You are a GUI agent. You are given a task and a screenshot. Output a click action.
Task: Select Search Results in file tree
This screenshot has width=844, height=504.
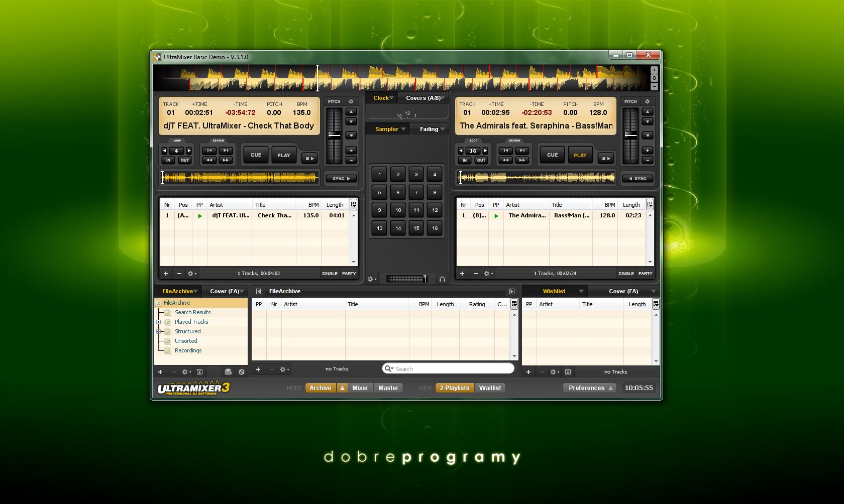click(x=192, y=312)
